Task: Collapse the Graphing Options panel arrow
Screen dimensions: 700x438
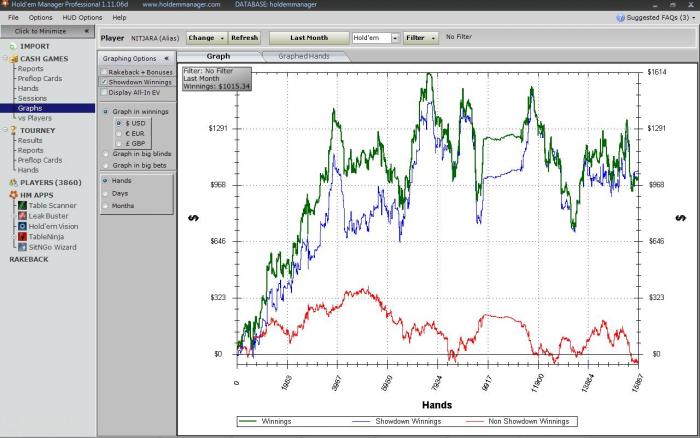Action: tap(166, 58)
